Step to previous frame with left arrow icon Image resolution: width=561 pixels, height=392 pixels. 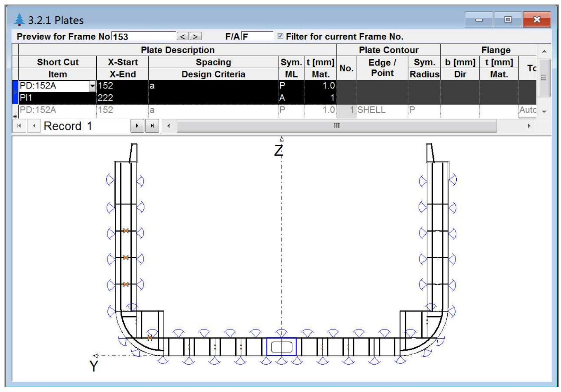click(183, 36)
